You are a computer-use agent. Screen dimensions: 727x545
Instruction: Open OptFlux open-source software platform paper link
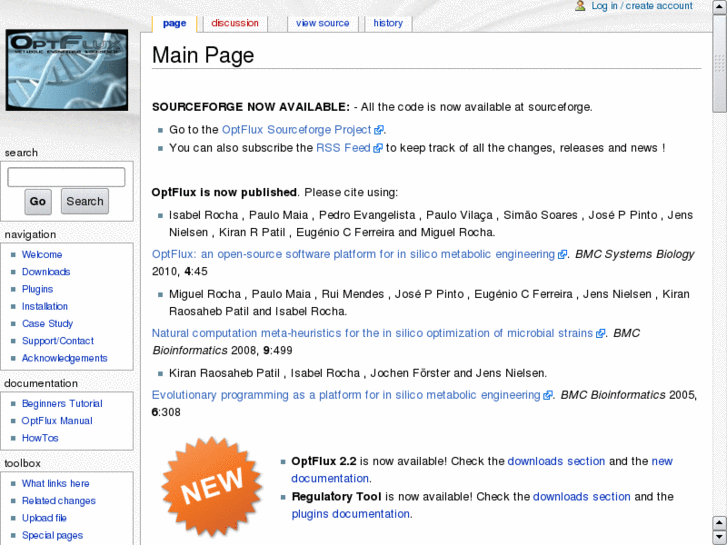(x=353, y=254)
